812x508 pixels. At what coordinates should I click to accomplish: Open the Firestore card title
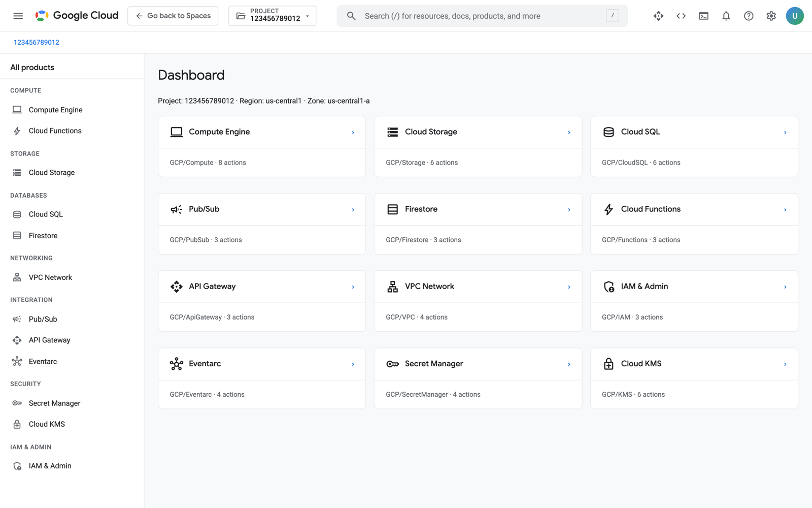click(421, 209)
